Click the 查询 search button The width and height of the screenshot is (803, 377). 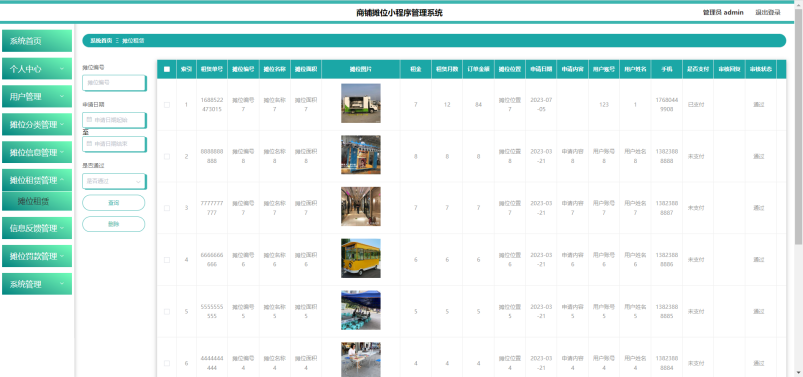(x=114, y=203)
